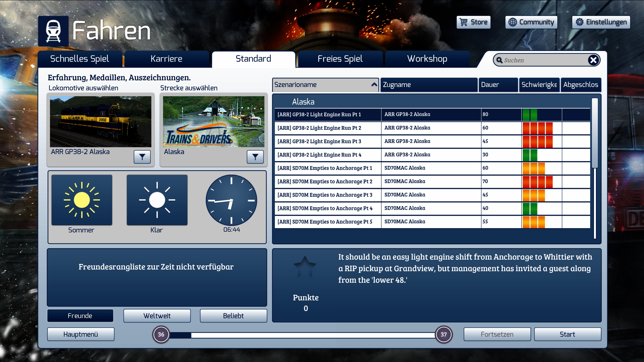The image size is (644, 362).
Task: Click the clock showing 06:44
Action: pyautogui.click(x=231, y=200)
